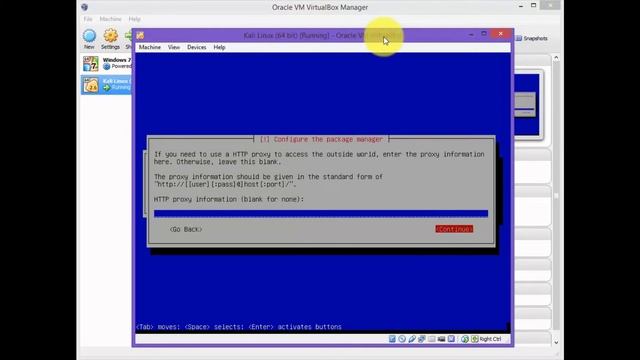Screen dimensions: 640x360
Task: Minimize the Kali Linux VM window
Action: coord(471,35)
